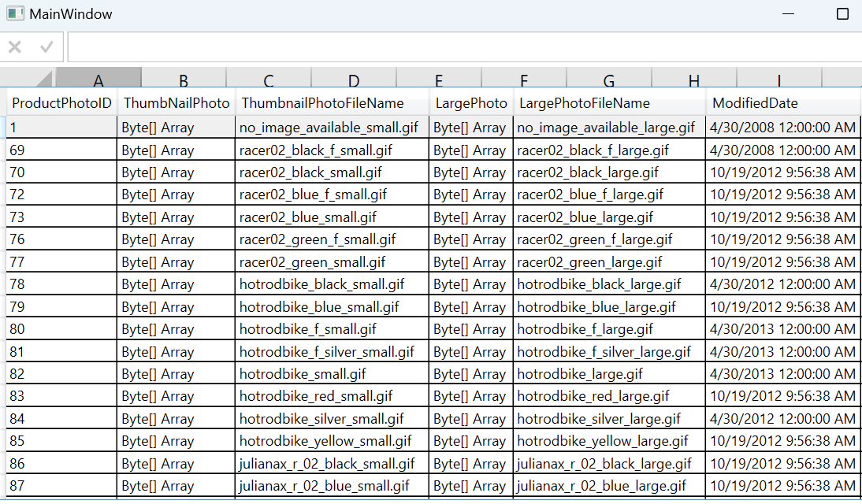This screenshot has height=504, width=862.
Task: Select column D header
Action: [x=354, y=80]
